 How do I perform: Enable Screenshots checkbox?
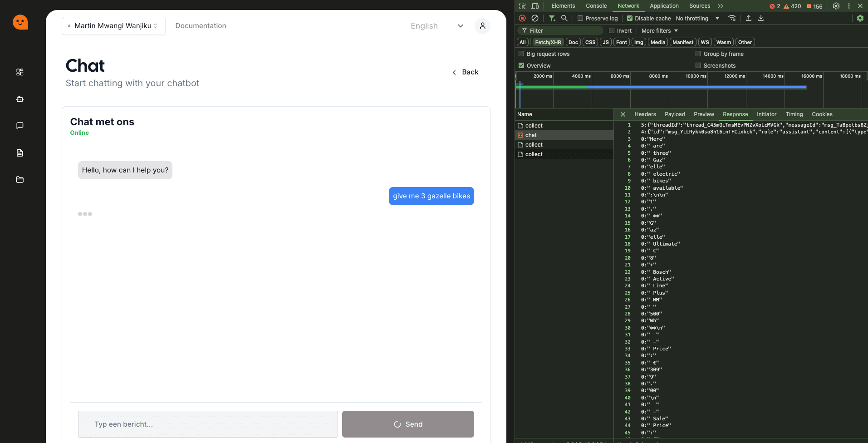click(x=698, y=65)
